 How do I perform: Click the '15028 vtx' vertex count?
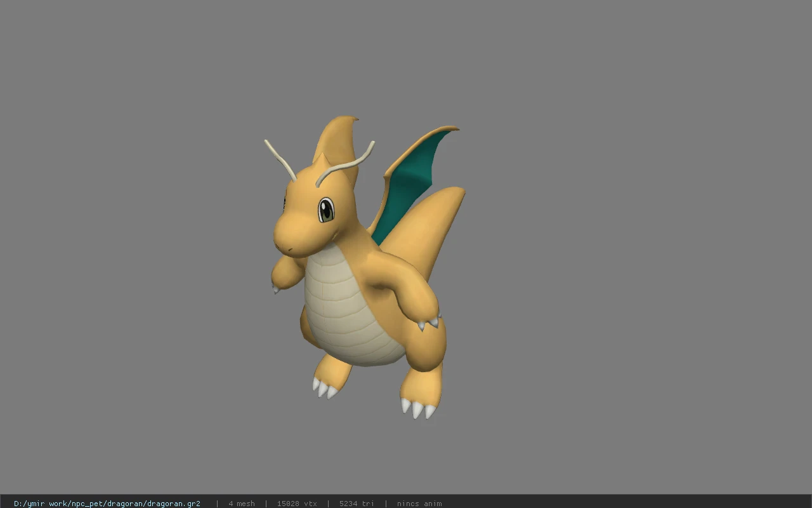coord(297,504)
